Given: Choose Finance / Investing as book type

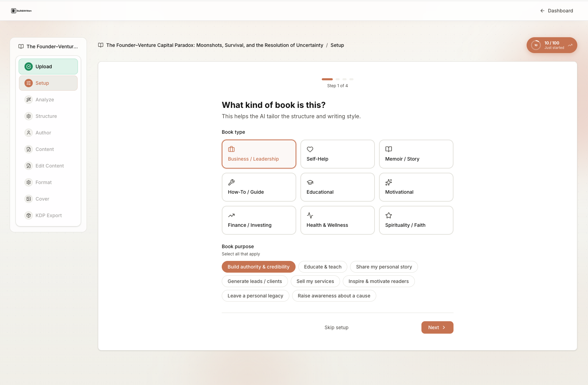Looking at the screenshot, I should coord(259,220).
